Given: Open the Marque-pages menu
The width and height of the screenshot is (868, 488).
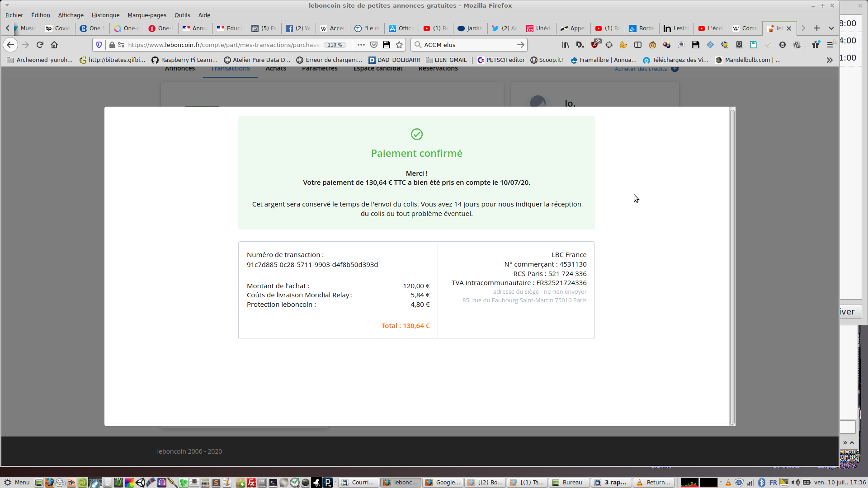Looking at the screenshot, I should [146, 15].
